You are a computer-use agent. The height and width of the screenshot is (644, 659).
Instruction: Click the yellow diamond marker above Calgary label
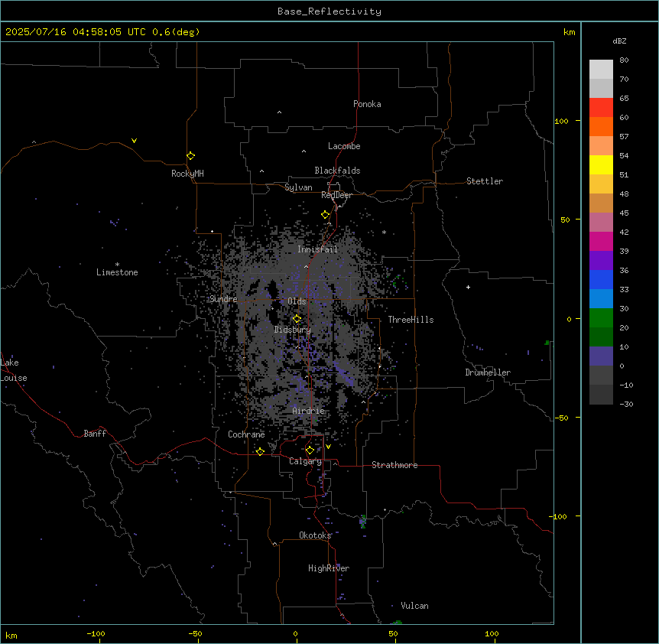point(310,450)
